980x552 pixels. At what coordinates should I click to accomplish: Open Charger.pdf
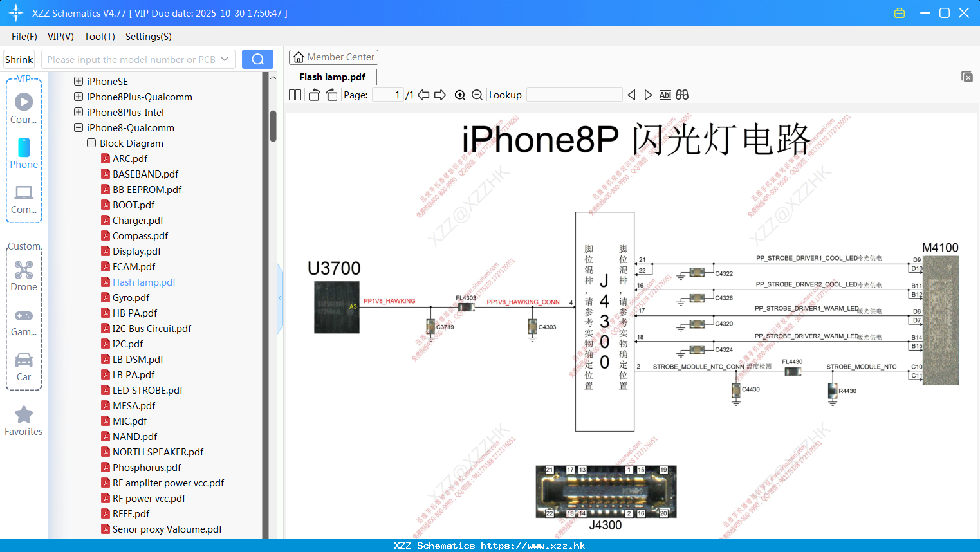[138, 220]
